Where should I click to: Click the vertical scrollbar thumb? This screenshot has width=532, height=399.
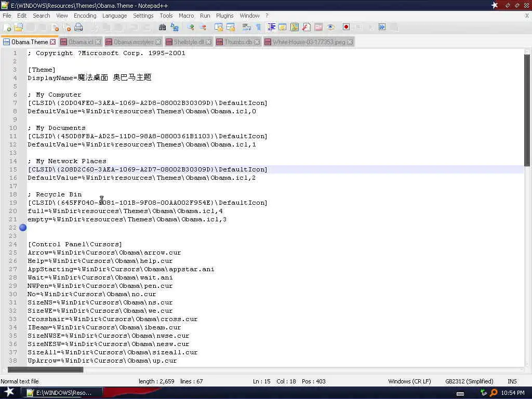(527, 110)
